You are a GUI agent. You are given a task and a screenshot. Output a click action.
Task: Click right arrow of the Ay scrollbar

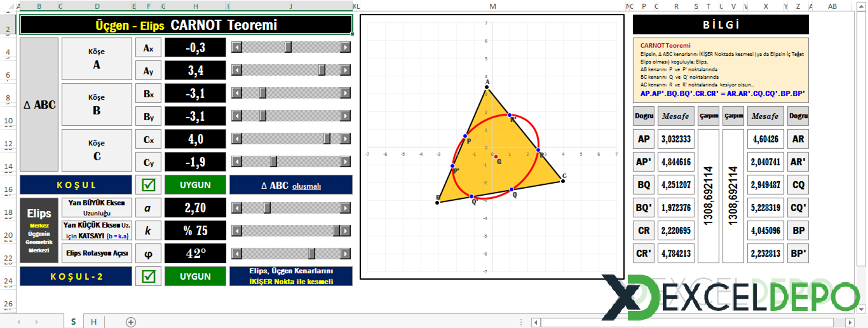click(346, 70)
